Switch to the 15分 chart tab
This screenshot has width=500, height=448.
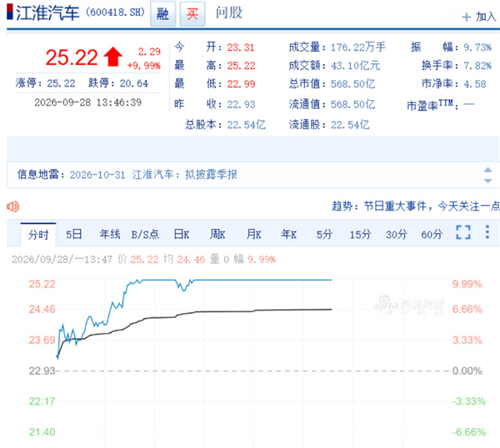(x=360, y=235)
